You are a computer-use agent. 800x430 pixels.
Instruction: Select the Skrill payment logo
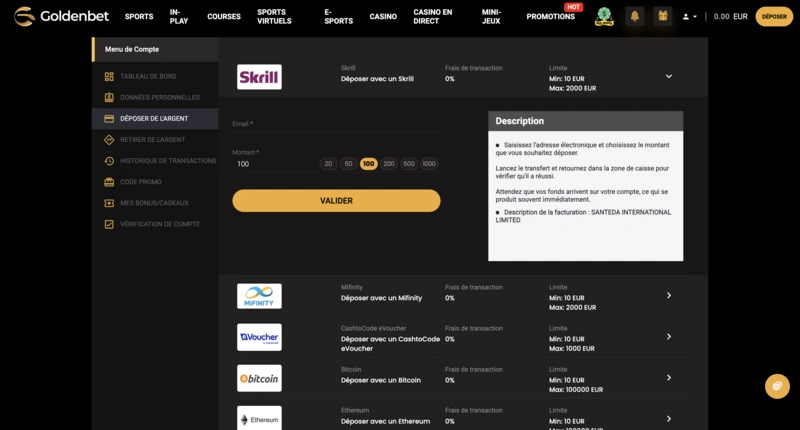click(x=259, y=77)
